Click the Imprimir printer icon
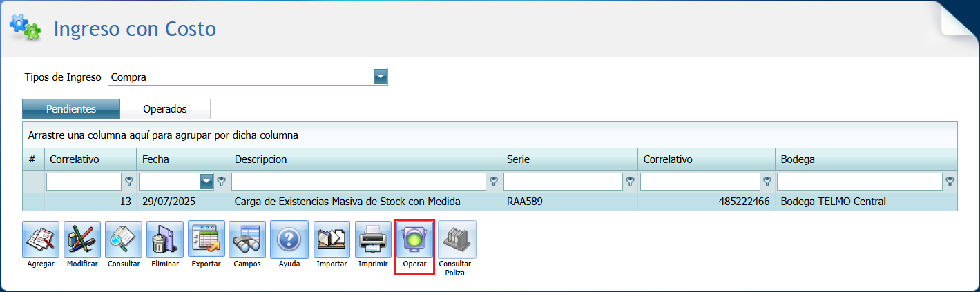 tap(373, 240)
